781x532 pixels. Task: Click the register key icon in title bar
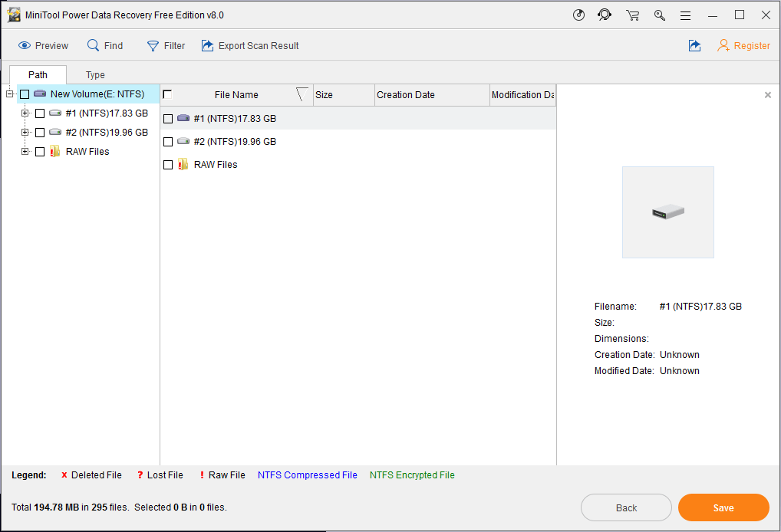(x=660, y=15)
